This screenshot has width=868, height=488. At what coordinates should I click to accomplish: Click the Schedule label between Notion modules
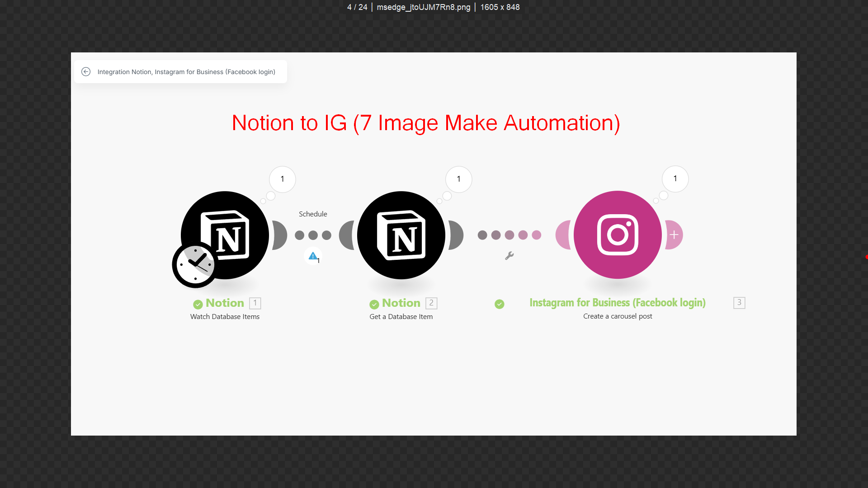[313, 214]
